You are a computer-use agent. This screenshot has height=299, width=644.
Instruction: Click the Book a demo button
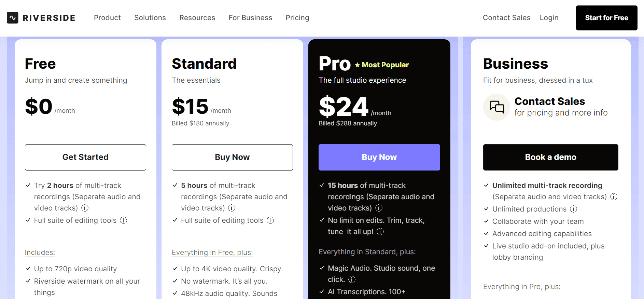[x=551, y=157]
